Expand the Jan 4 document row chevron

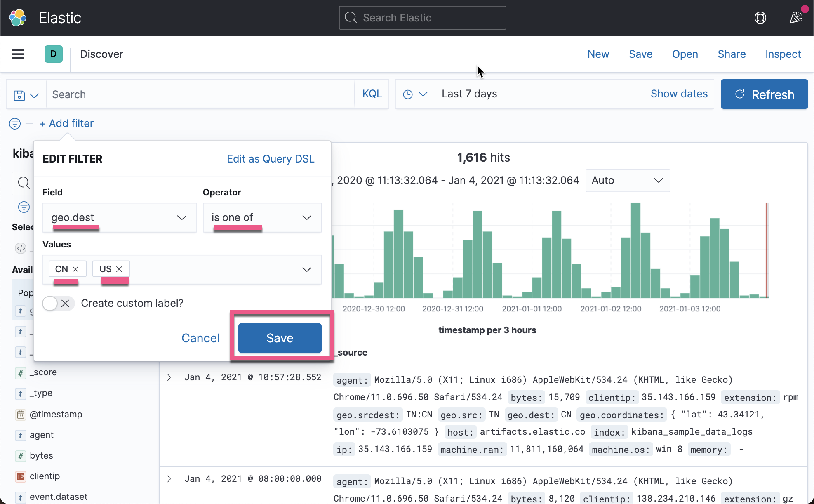[x=169, y=377]
